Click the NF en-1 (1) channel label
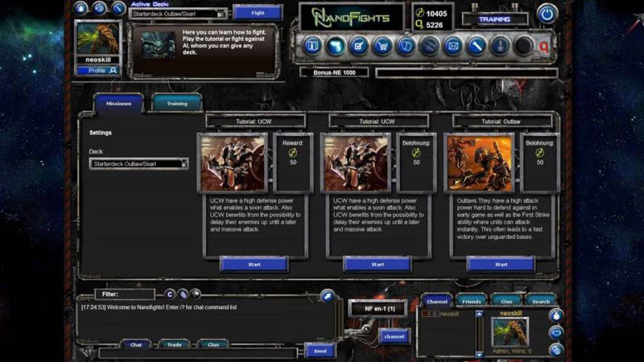The image size is (644, 362). [378, 309]
